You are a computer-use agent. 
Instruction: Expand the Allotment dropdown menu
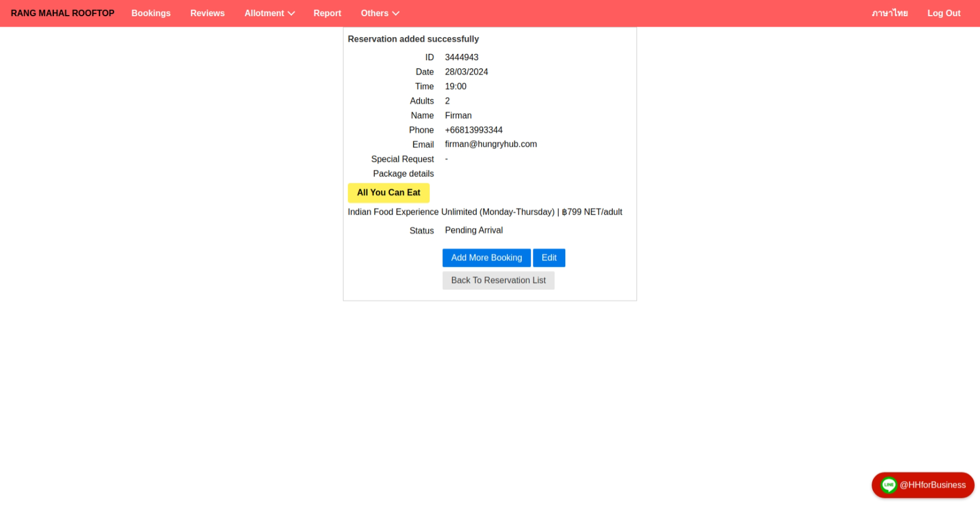click(x=269, y=13)
